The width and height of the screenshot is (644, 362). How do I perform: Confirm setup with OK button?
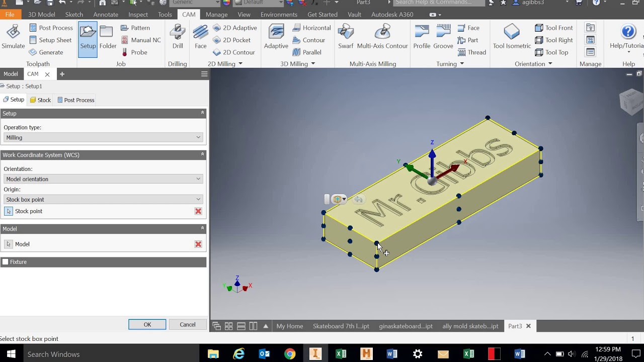[x=147, y=325]
